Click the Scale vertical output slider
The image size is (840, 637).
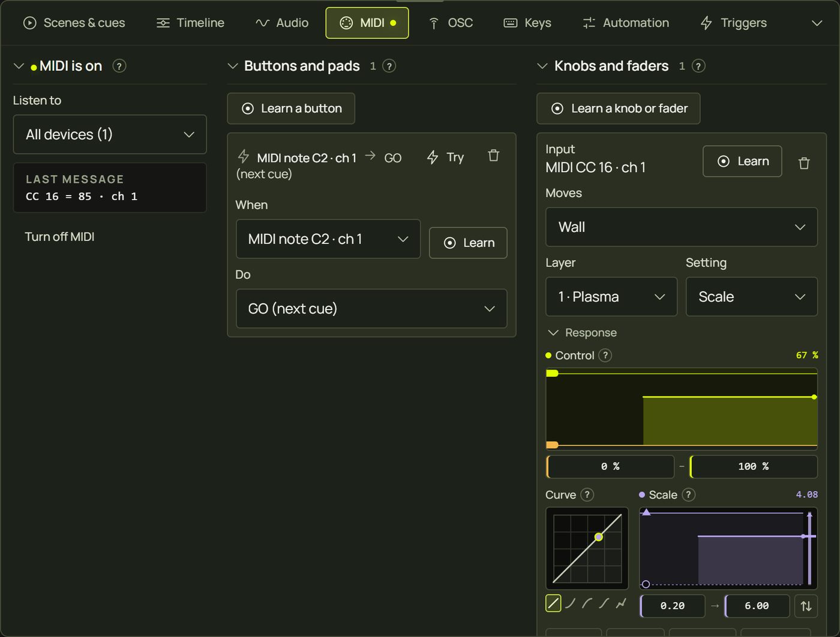click(x=809, y=547)
